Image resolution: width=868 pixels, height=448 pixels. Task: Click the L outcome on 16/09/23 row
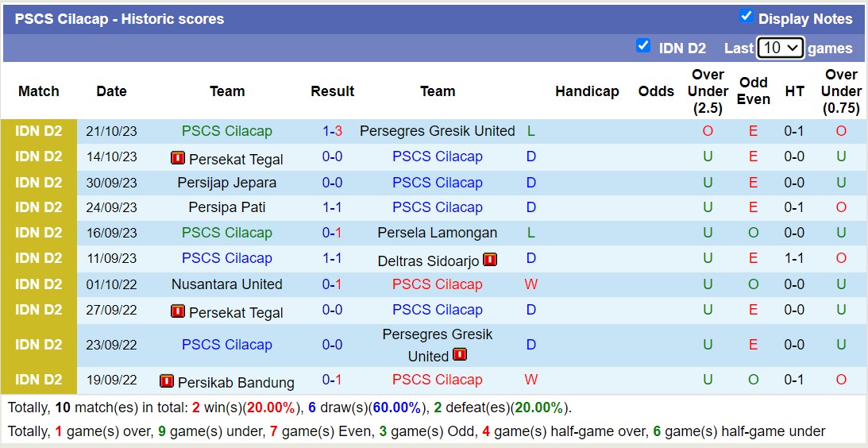(530, 234)
